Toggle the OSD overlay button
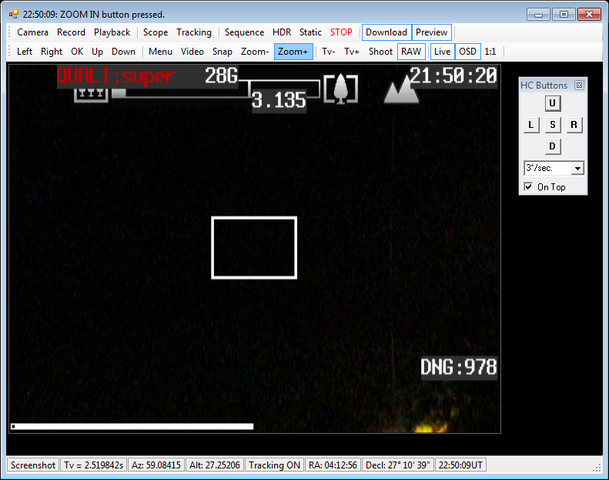This screenshot has height=480, width=609. (x=468, y=52)
